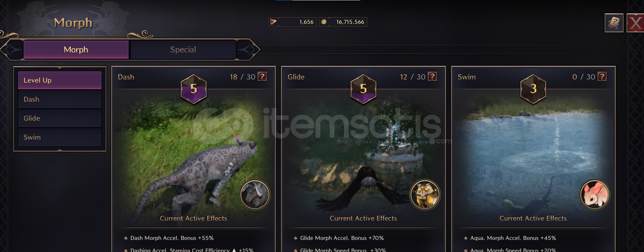Click the Dash level 5 hexagon badge
Viewport: 644px width, 252px height.
point(194,89)
